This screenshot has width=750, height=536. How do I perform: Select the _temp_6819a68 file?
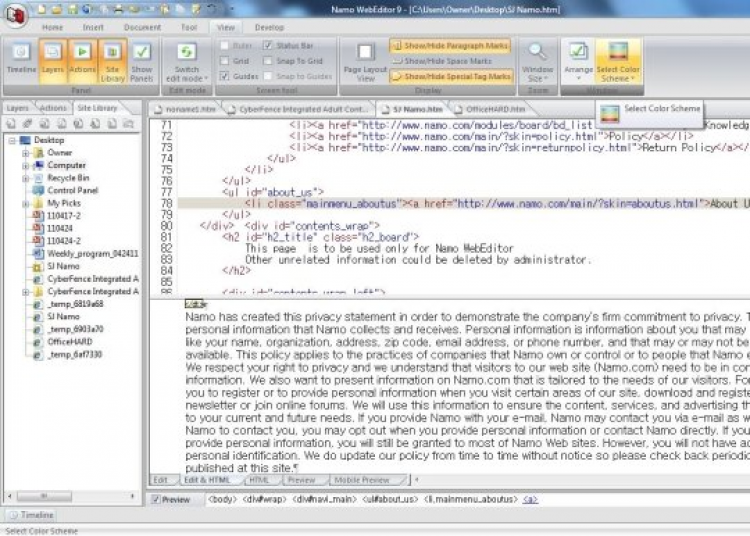coord(75,304)
